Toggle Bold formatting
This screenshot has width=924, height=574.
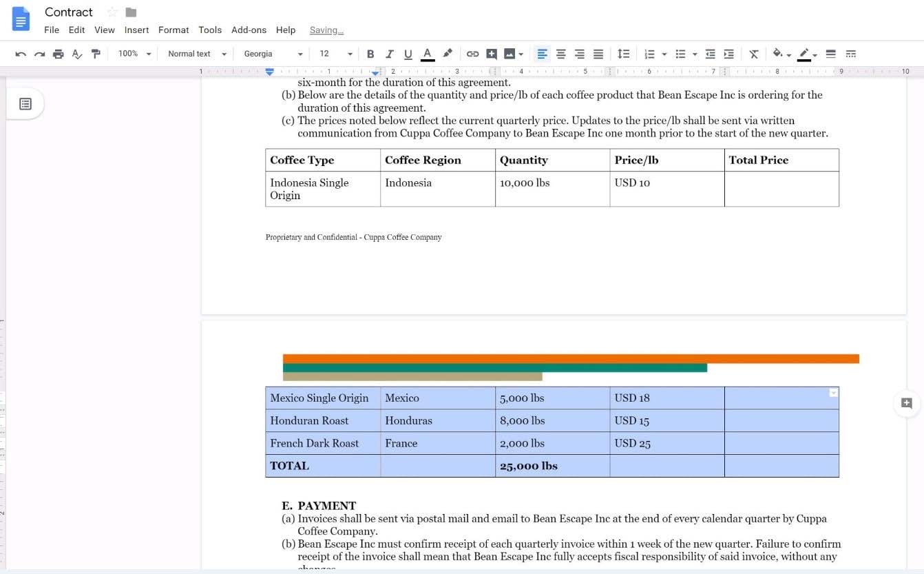[370, 54]
